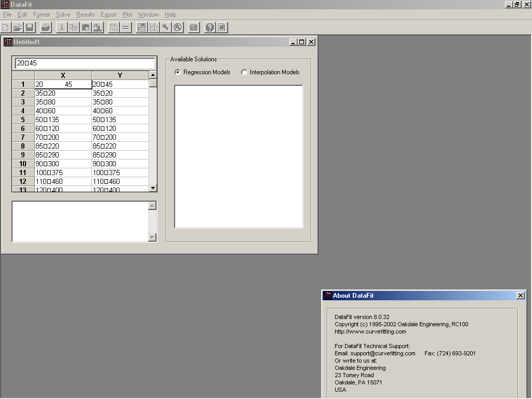Screen dimensions: 532x399
Task: Click the data grid scroll up arrow
Action: 153,75
